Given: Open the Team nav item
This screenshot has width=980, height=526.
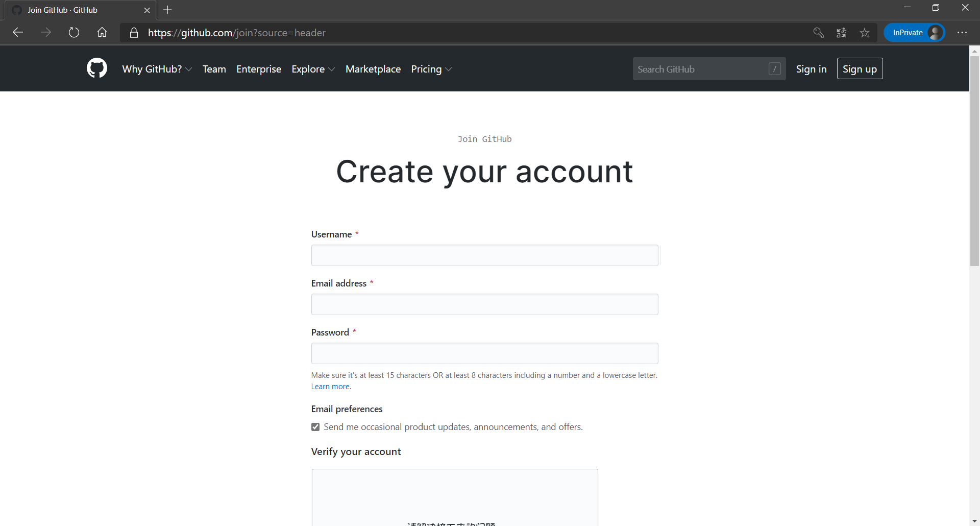Looking at the screenshot, I should (214, 69).
